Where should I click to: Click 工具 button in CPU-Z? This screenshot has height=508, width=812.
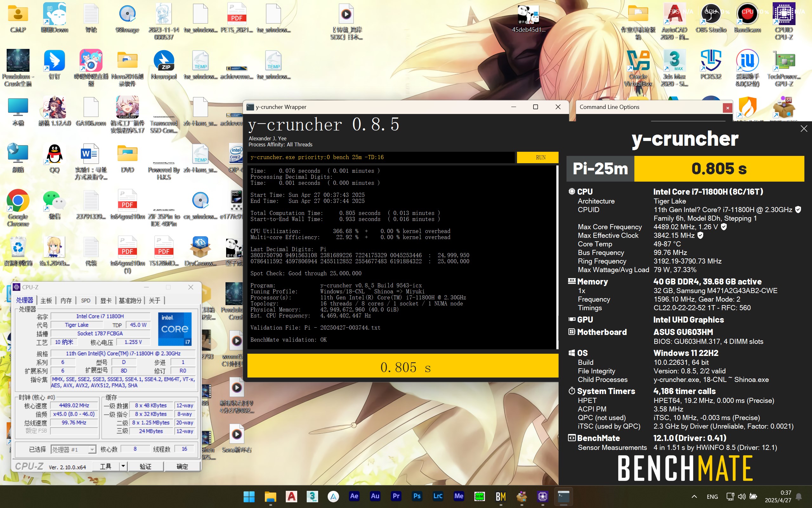click(x=106, y=466)
